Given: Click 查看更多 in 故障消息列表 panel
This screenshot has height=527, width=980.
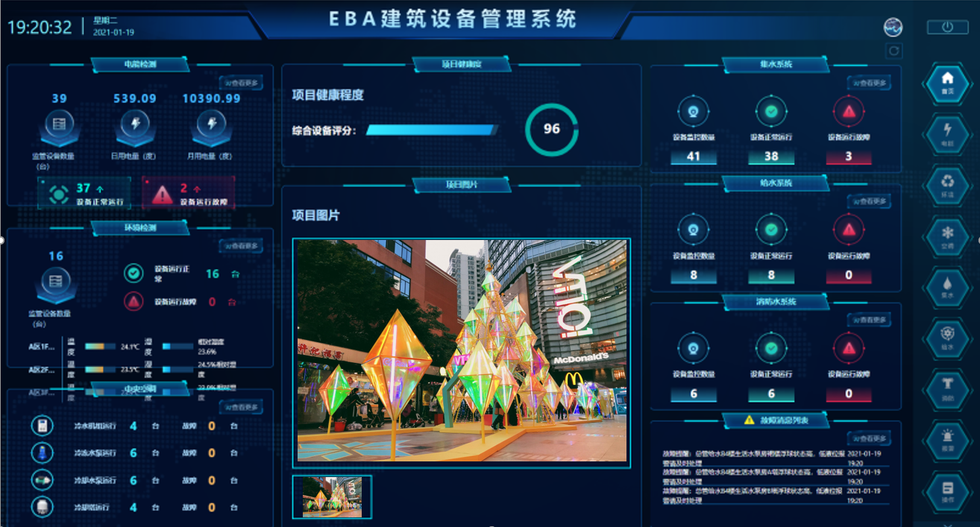Looking at the screenshot, I should point(869,438).
